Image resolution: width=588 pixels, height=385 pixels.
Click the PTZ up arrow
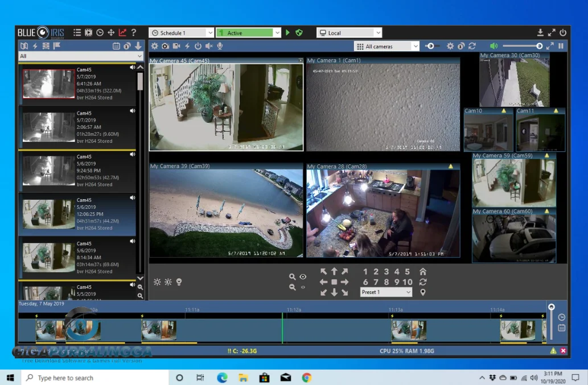pos(334,272)
